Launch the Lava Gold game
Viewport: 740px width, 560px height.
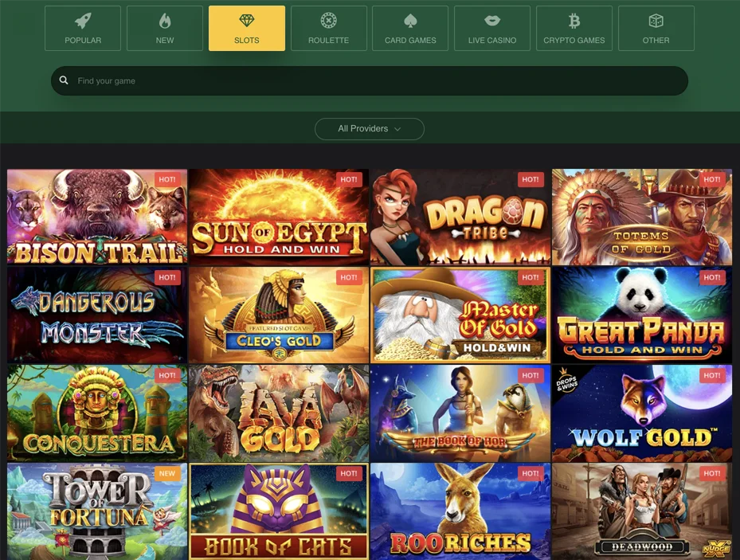[x=279, y=413]
